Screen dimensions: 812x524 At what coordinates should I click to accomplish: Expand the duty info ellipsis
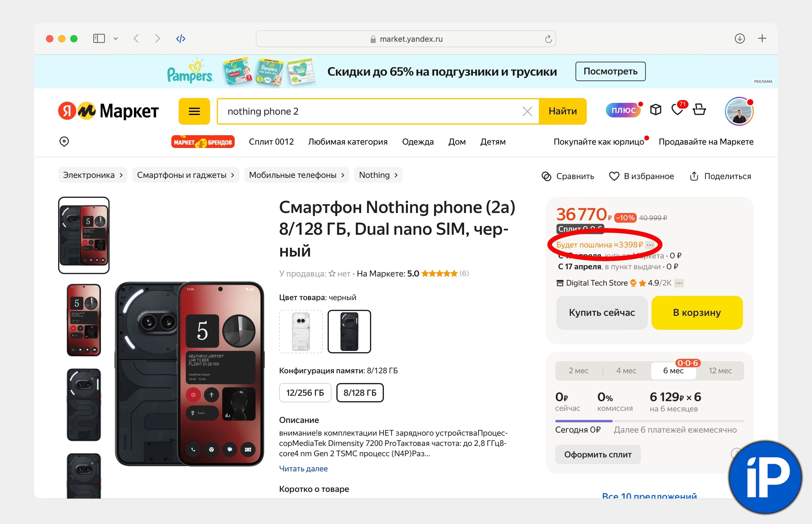(650, 245)
